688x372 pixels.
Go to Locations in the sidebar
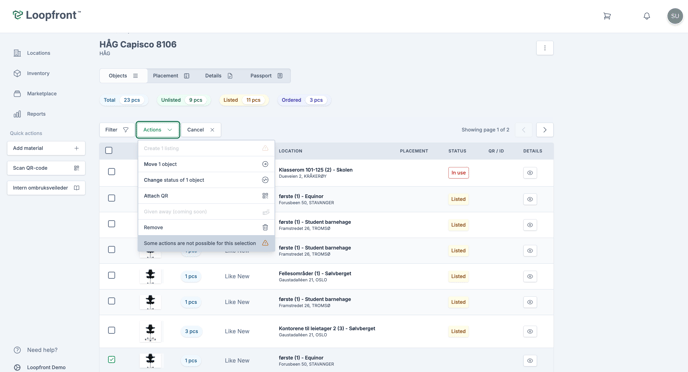coord(32,53)
